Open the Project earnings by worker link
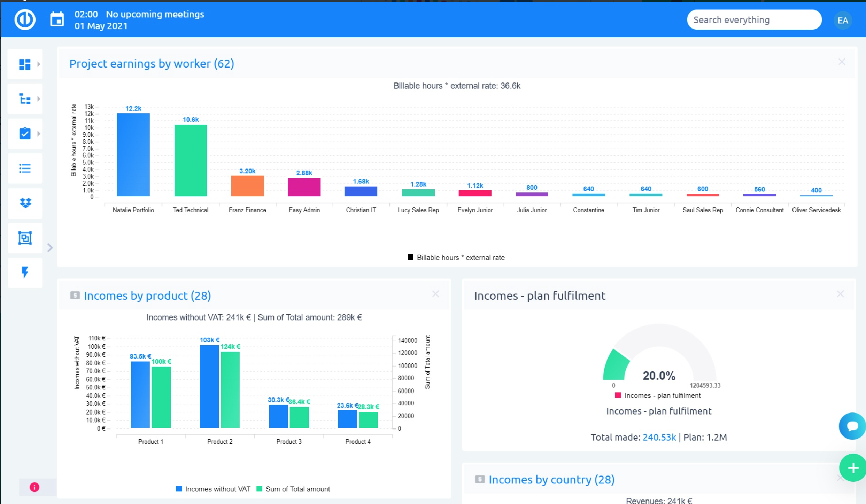866x504 pixels. pyautogui.click(x=152, y=64)
